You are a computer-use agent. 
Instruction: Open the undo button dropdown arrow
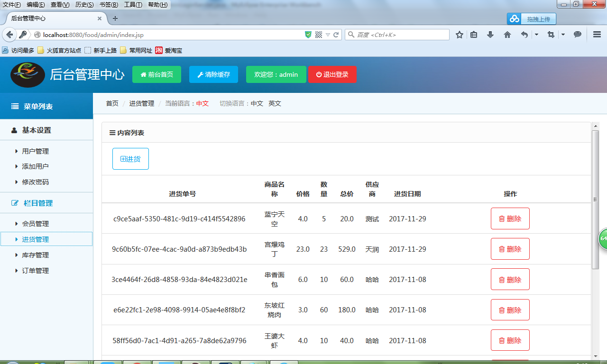pyautogui.click(x=536, y=35)
